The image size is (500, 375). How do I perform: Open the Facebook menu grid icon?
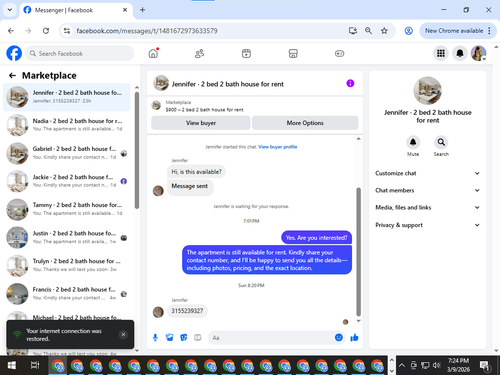click(441, 53)
